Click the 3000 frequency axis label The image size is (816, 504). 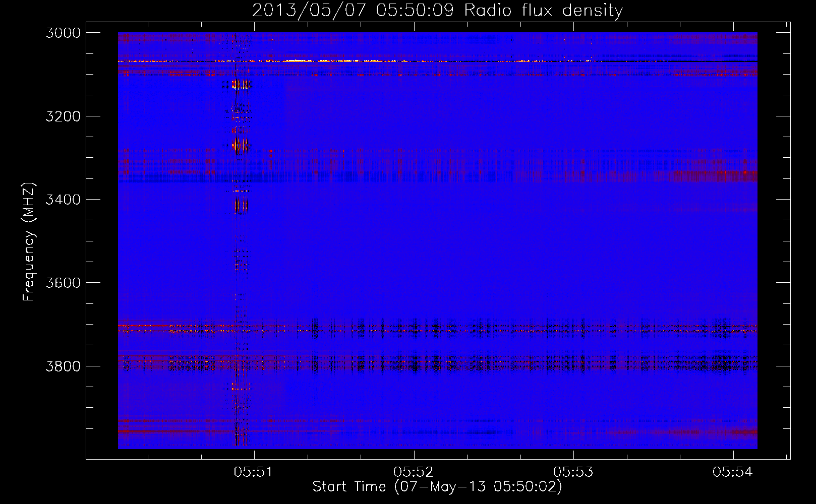tap(63, 33)
